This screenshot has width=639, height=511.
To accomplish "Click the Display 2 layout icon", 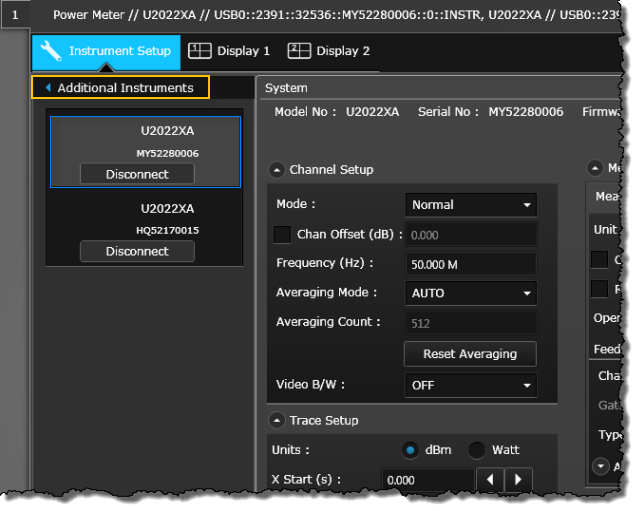I will pyautogui.click(x=299, y=51).
